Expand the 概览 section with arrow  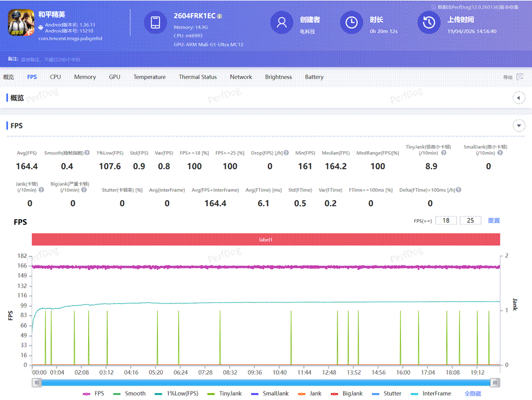(519, 98)
